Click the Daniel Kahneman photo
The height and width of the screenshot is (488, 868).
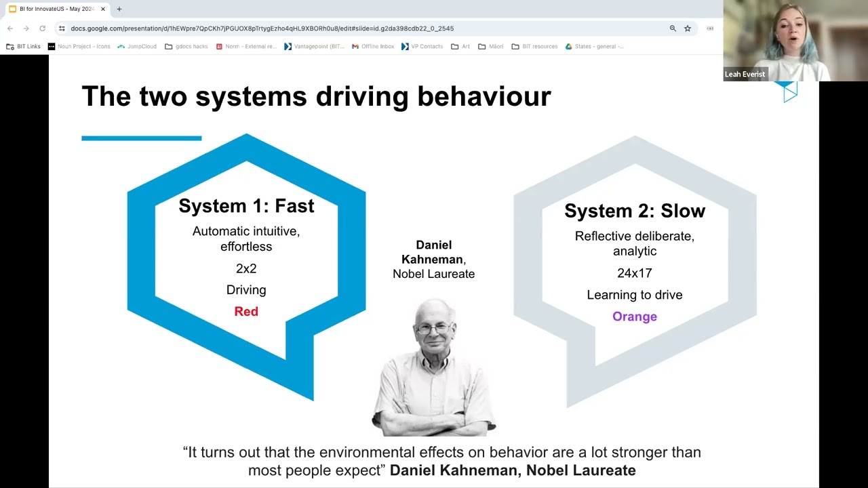tap(434, 367)
